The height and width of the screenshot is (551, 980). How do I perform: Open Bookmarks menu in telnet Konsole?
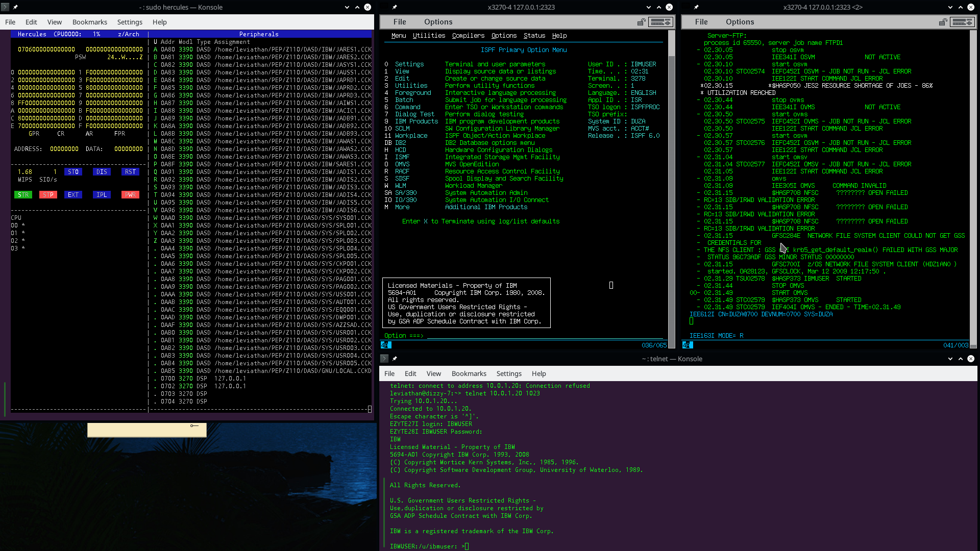(x=469, y=373)
